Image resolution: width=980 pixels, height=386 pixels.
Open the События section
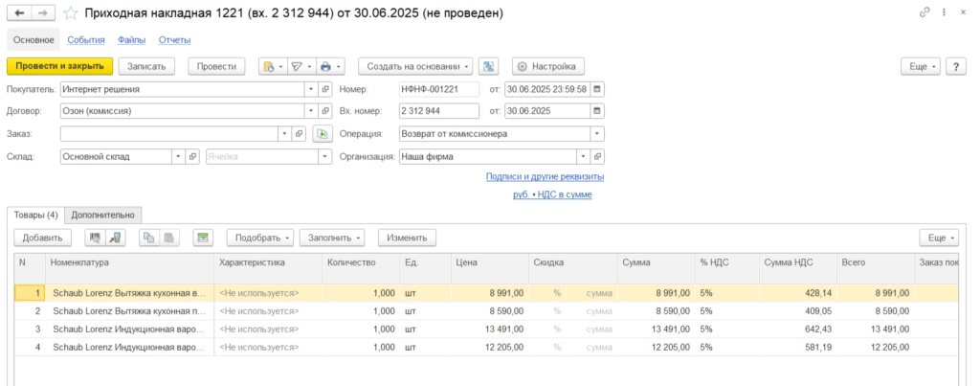86,40
